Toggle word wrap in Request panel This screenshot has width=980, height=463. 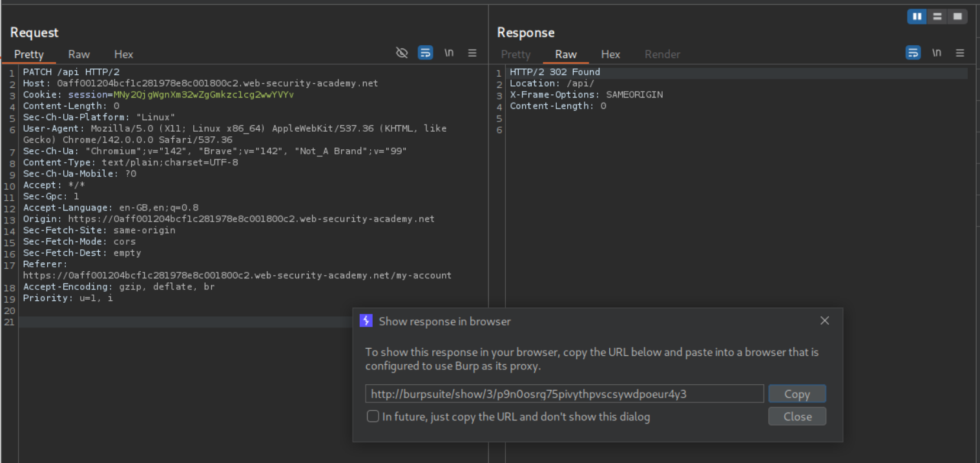[425, 53]
